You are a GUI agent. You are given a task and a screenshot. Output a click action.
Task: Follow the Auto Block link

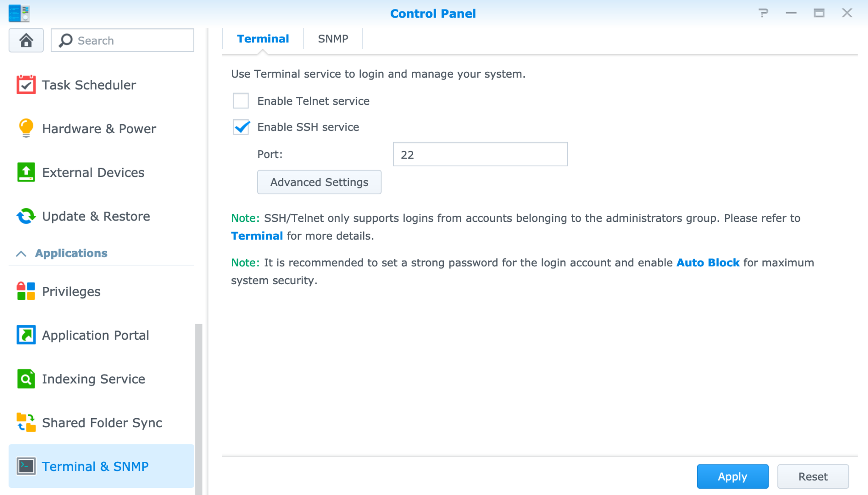[708, 263]
